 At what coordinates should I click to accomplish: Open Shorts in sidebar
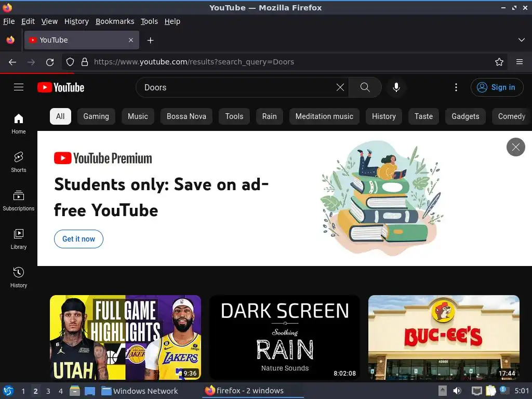[x=19, y=162]
